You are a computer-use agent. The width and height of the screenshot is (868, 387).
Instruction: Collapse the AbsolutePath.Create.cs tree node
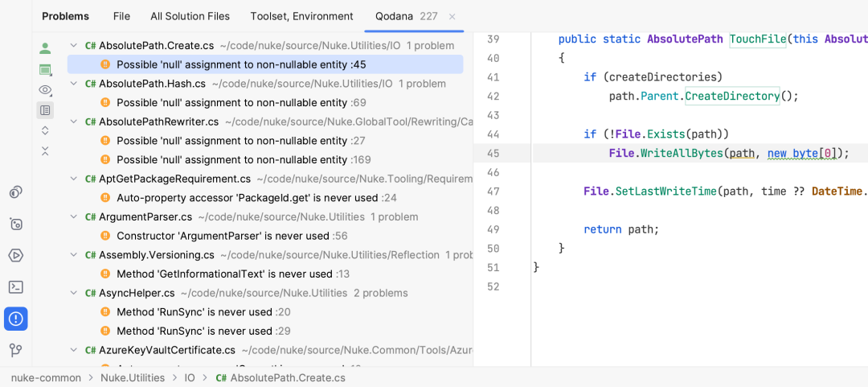coord(73,46)
